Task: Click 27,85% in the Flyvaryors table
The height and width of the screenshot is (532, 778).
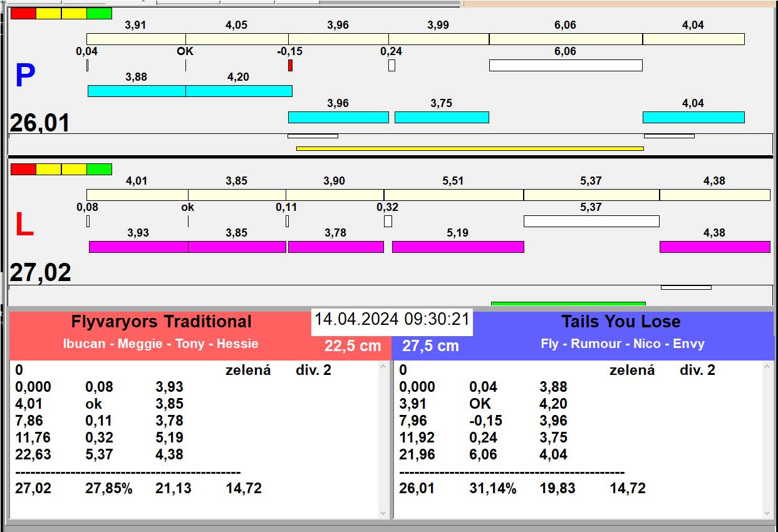Action: pyautogui.click(x=109, y=488)
